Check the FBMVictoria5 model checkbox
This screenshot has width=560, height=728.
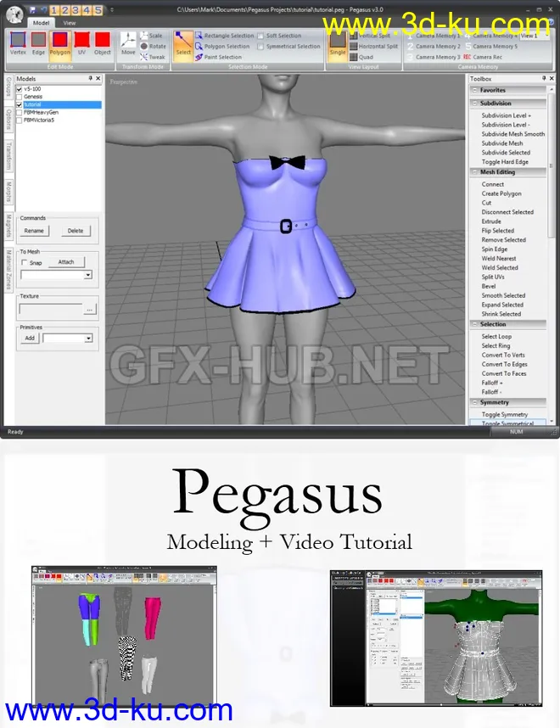tap(19, 120)
